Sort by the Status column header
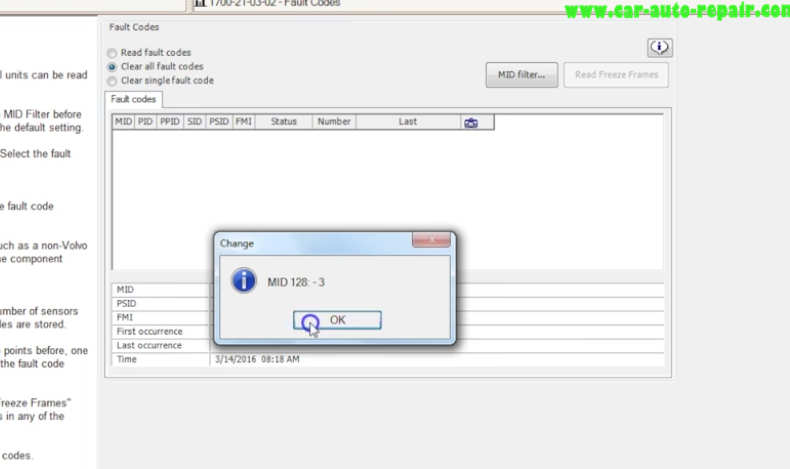The width and height of the screenshot is (790, 469). pos(283,122)
